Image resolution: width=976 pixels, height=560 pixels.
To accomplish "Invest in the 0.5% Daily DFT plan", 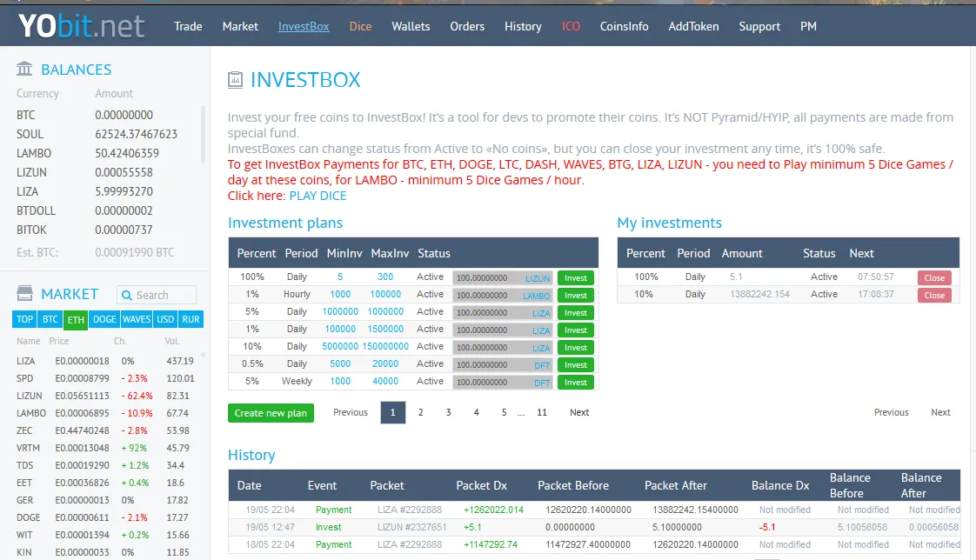I will tap(575, 365).
